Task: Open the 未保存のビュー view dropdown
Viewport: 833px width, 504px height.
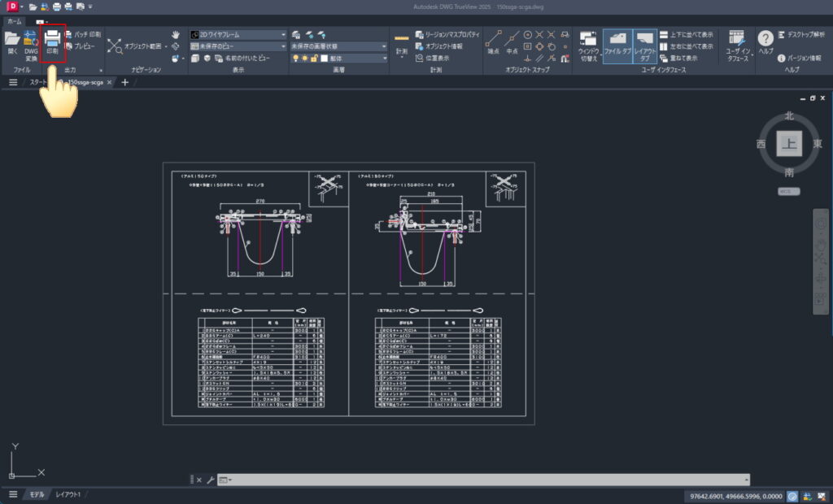Action: 283,47
